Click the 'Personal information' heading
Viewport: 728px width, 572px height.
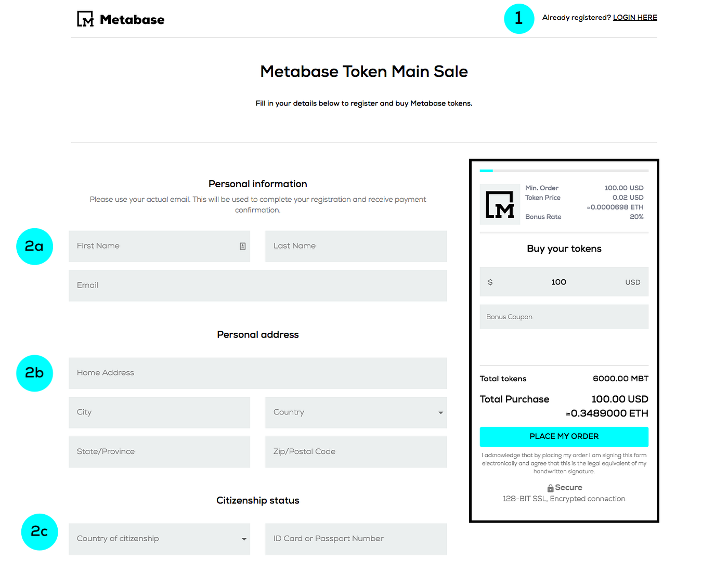click(x=258, y=184)
